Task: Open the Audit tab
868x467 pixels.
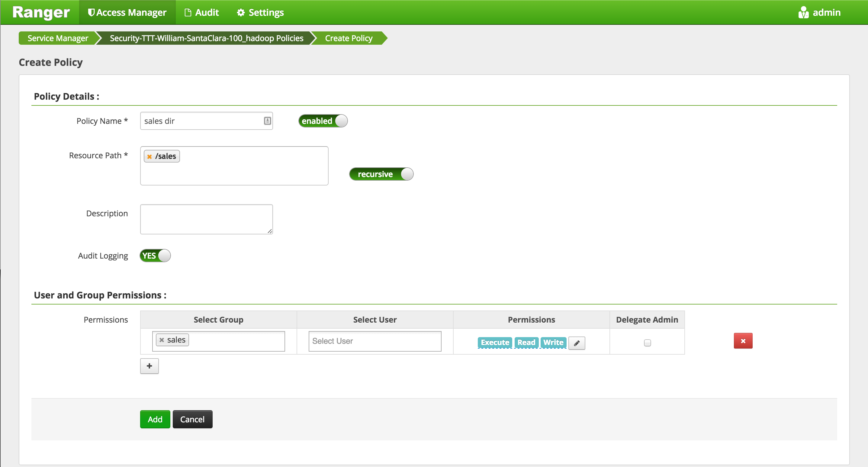Action: click(x=201, y=12)
